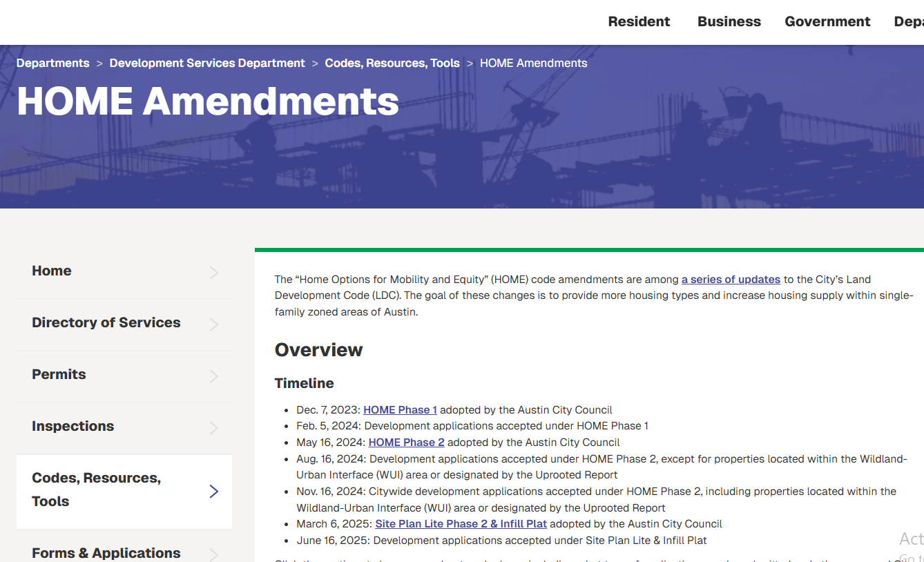Open the HOME Phase 2 link
The image size is (924, 562).
(x=406, y=442)
